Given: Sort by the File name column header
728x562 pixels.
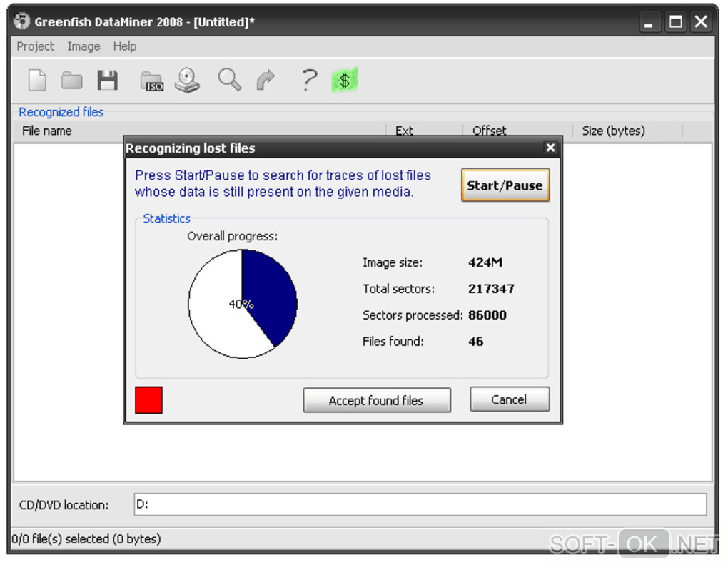Looking at the screenshot, I should click(x=200, y=131).
